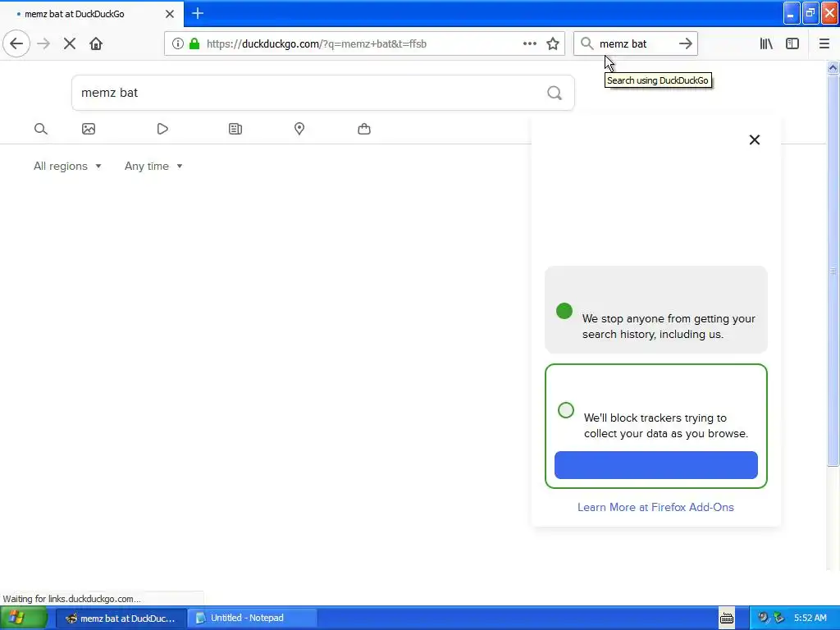Click the second system tray icon
Screen dimensions: 840x630
[779, 618]
